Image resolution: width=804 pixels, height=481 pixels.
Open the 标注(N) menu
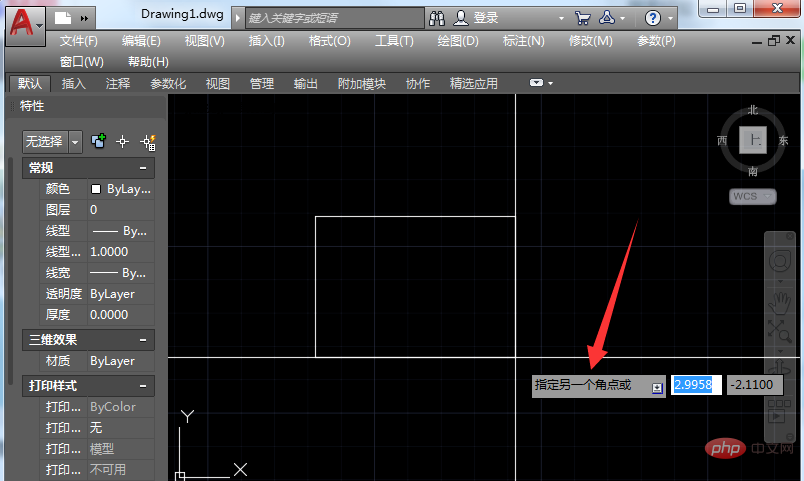[524, 41]
